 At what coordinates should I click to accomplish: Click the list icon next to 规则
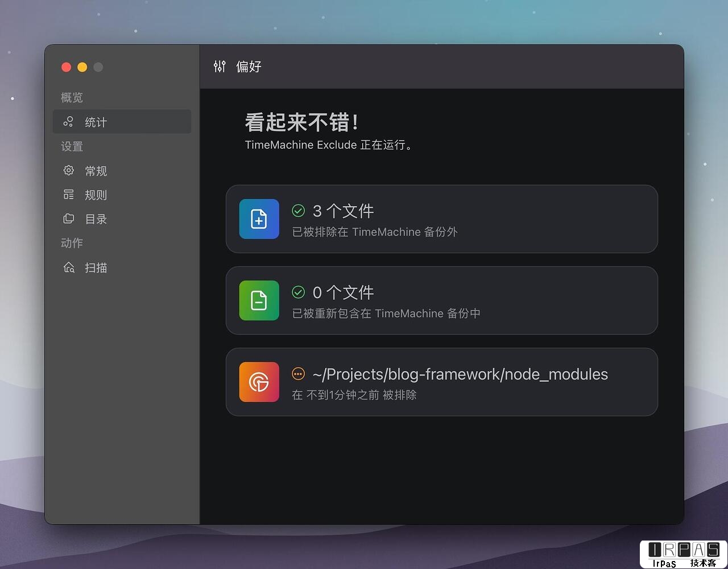pyautogui.click(x=69, y=195)
